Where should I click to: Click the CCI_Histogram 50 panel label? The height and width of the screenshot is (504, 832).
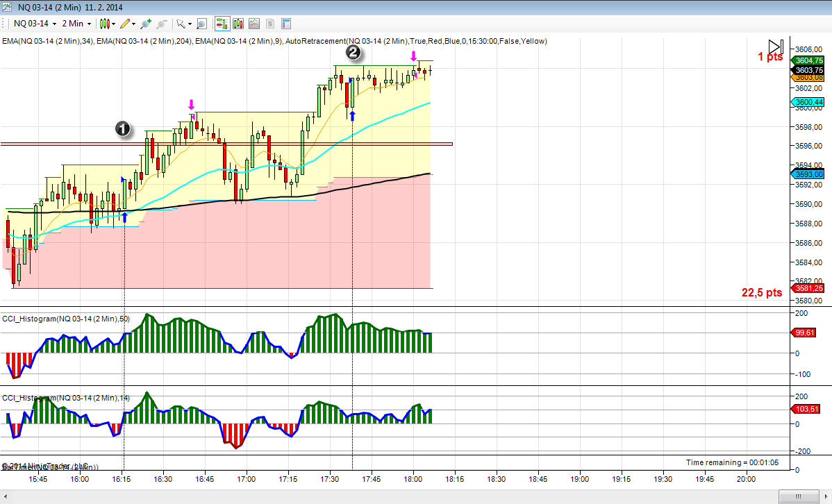(x=66, y=319)
